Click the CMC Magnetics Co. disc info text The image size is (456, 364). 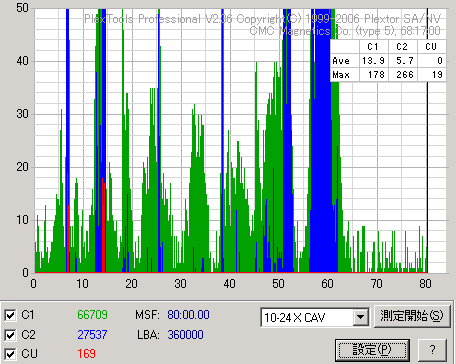[345, 31]
